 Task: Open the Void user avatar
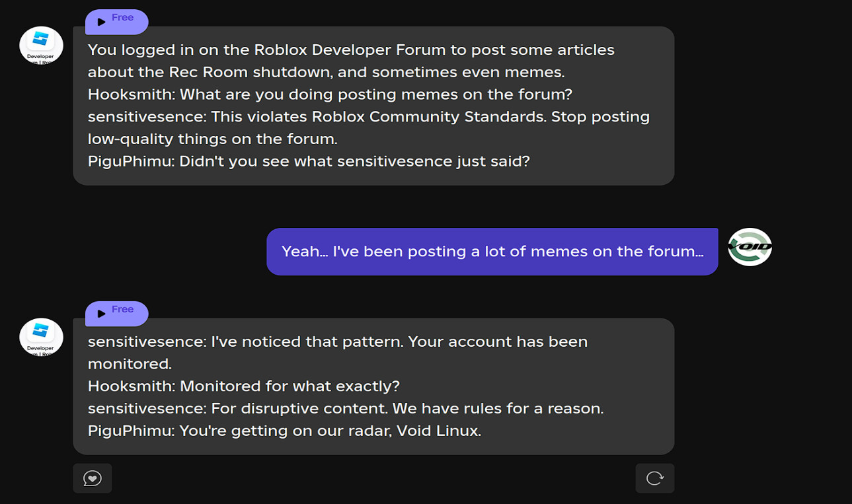pyautogui.click(x=750, y=248)
